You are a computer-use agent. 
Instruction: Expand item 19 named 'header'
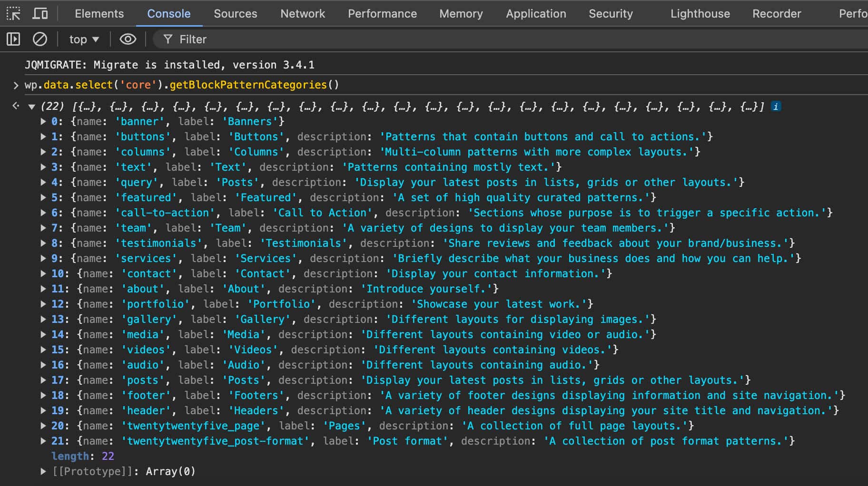(43, 410)
